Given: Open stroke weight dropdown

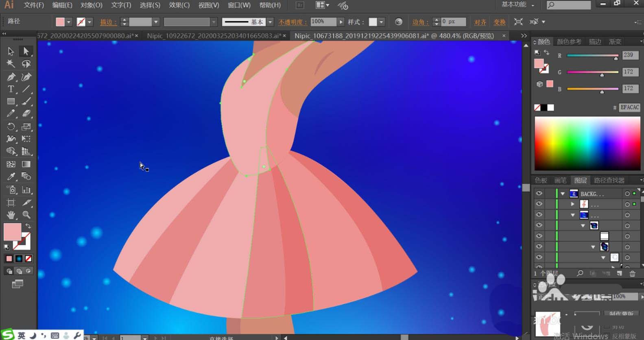Looking at the screenshot, I should coord(156,22).
